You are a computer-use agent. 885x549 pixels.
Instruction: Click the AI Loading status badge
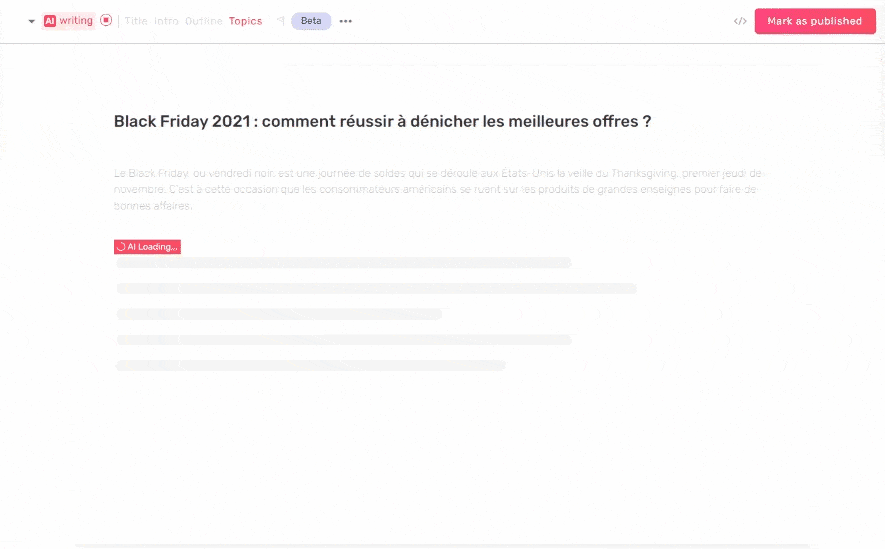(x=147, y=247)
